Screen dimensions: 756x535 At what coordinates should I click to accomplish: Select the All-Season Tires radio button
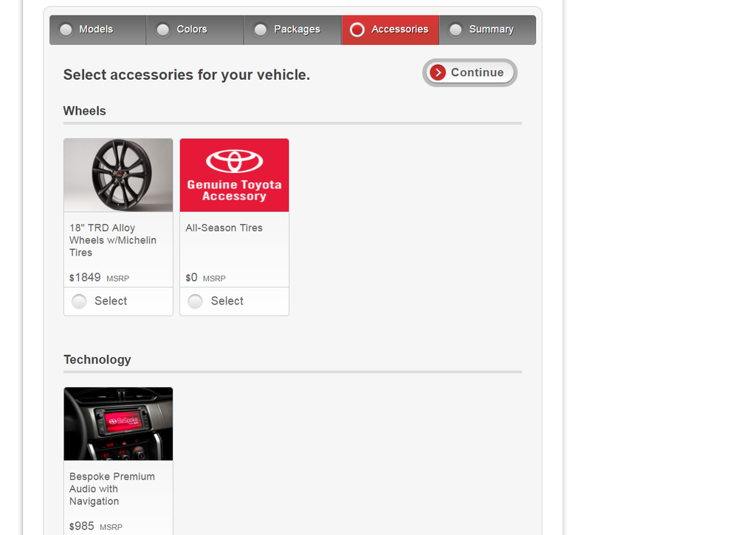[x=195, y=301]
